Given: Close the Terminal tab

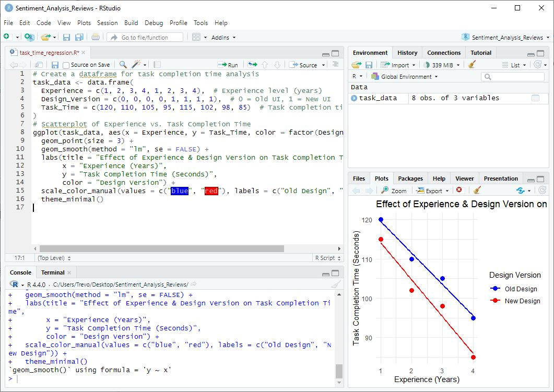Looking at the screenshot, I should 69,272.
